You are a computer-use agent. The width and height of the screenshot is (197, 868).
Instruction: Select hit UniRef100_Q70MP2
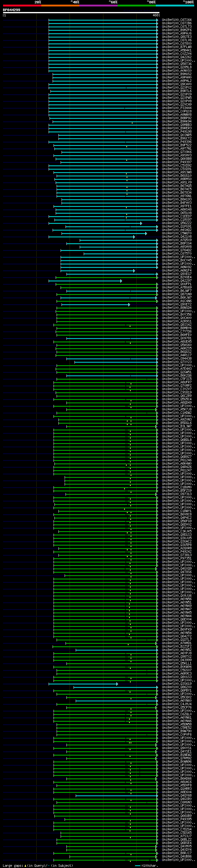[x=176, y=386]
